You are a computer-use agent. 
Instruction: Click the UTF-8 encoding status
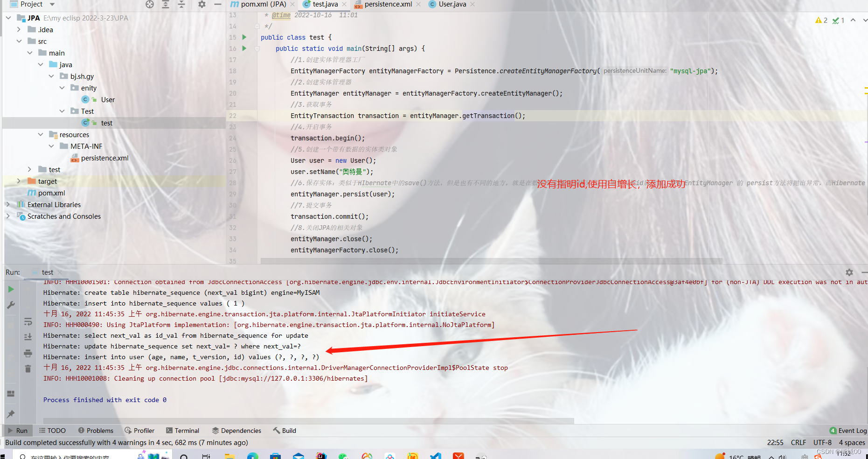pyautogui.click(x=823, y=443)
